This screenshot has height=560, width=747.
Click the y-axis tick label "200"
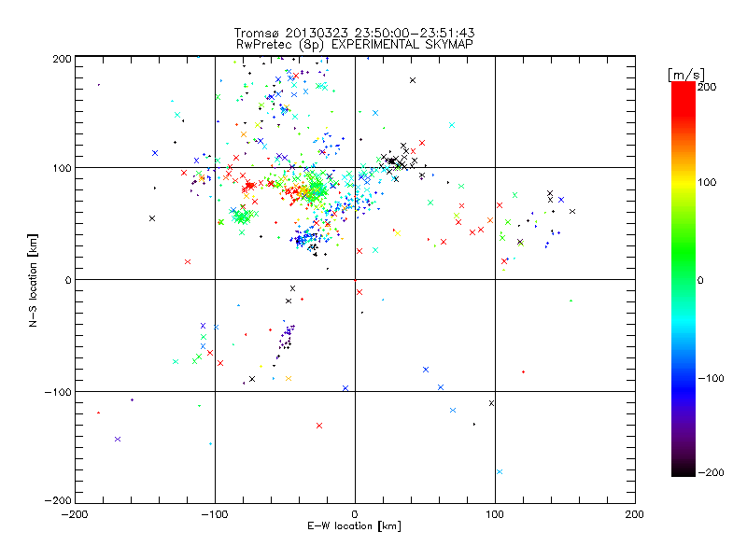pos(62,59)
